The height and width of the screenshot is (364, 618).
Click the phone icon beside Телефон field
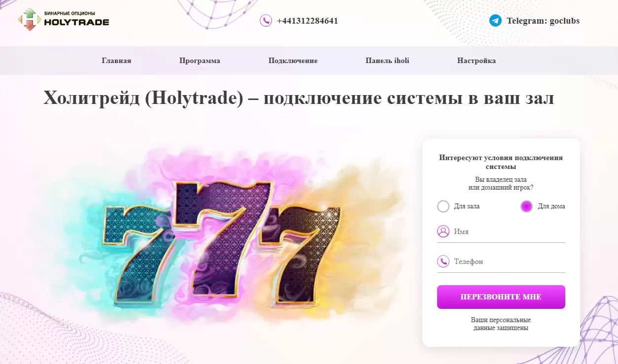tap(443, 262)
